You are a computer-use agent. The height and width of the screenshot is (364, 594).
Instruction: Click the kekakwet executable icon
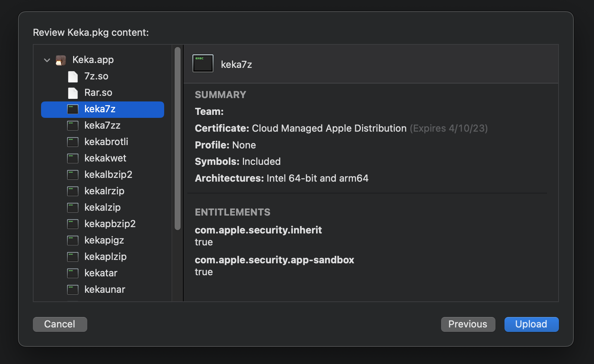pyautogui.click(x=73, y=159)
